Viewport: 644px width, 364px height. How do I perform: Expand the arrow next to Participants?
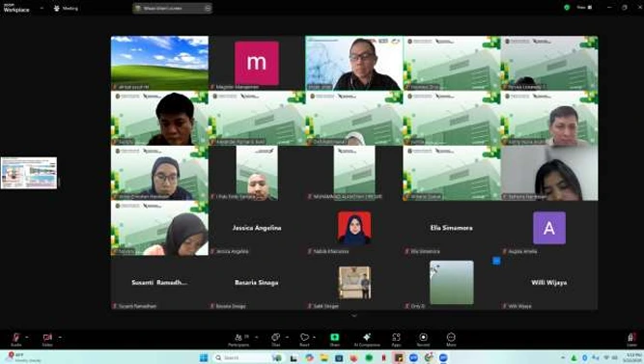pos(257,337)
